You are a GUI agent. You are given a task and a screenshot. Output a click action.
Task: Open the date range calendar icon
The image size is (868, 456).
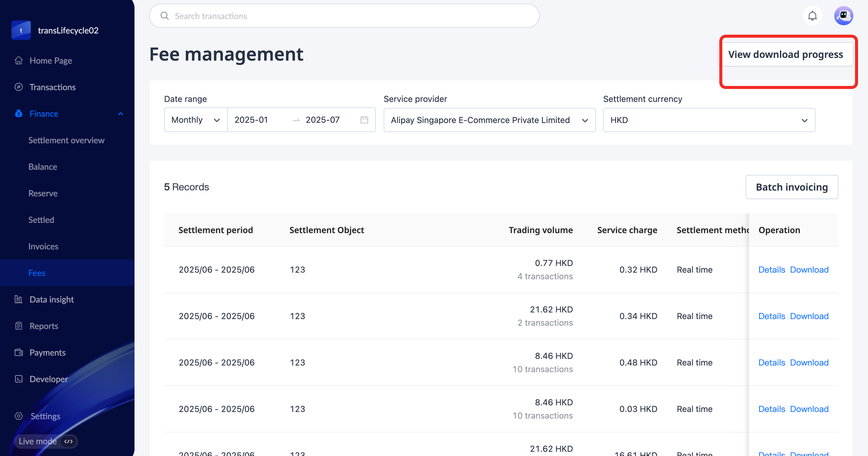364,120
